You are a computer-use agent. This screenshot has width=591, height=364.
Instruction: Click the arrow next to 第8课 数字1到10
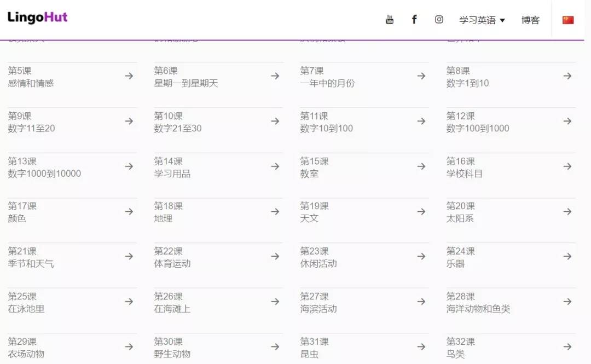pos(566,77)
